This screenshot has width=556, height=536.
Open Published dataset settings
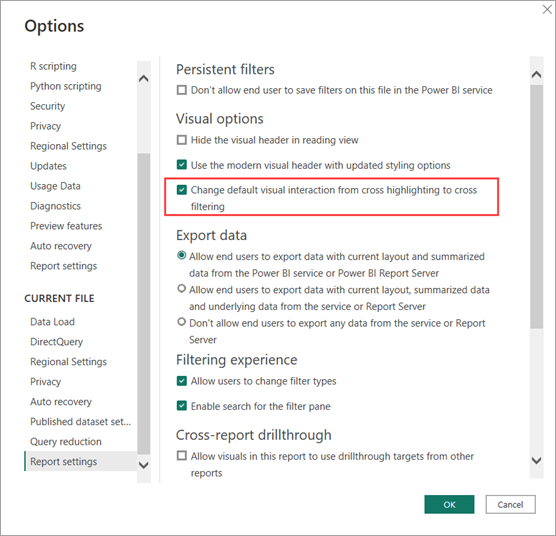point(80,421)
